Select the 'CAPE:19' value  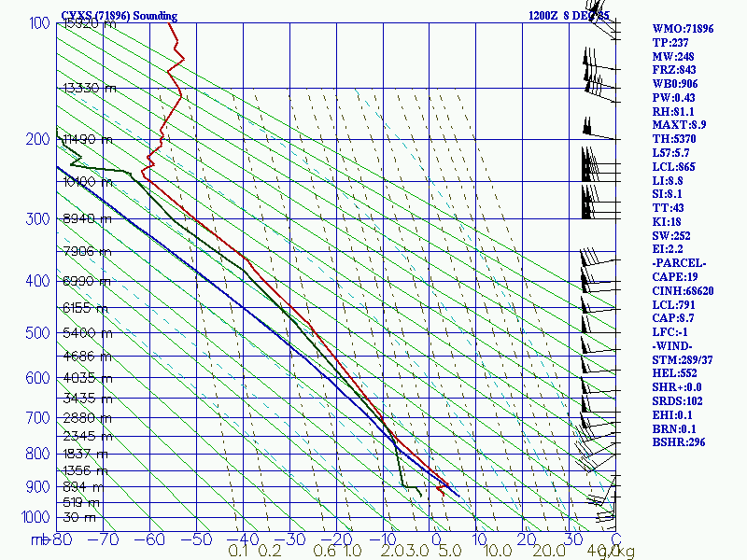[675, 276]
